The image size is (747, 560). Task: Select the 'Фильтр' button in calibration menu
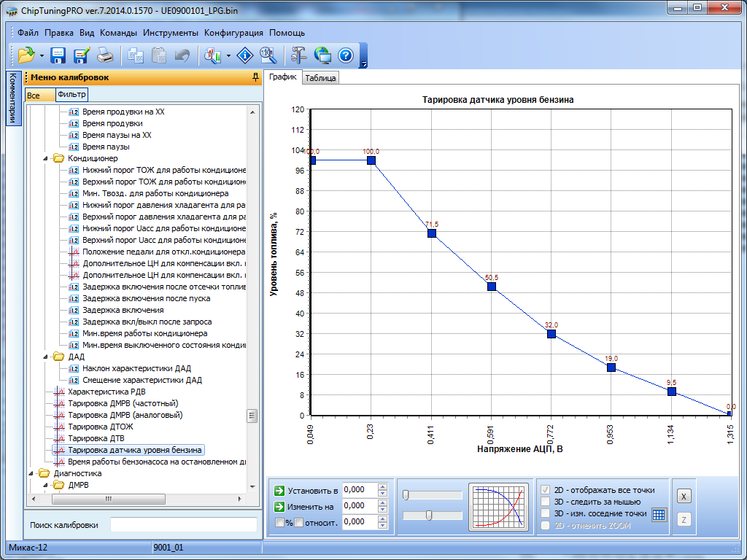pyautogui.click(x=71, y=95)
